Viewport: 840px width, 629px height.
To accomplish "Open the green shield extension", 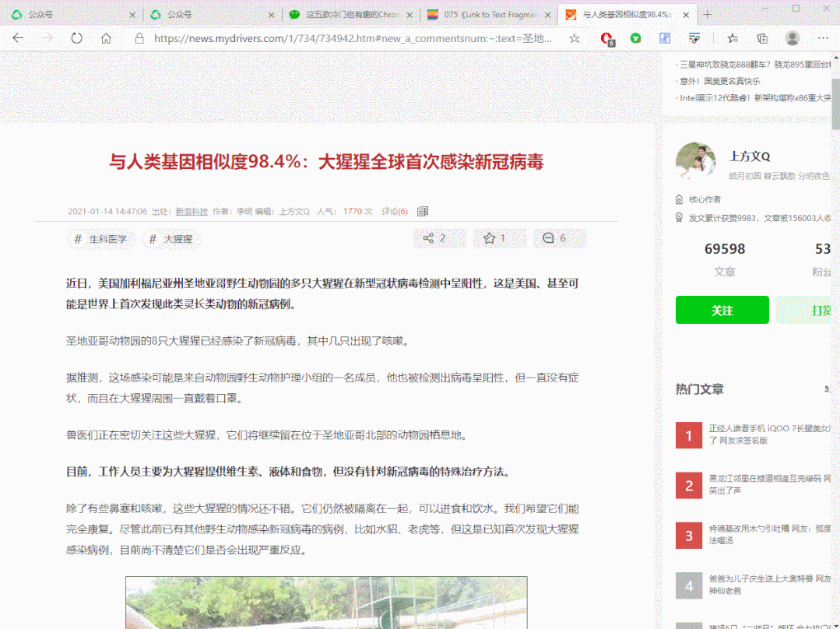I will pos(635,38).
